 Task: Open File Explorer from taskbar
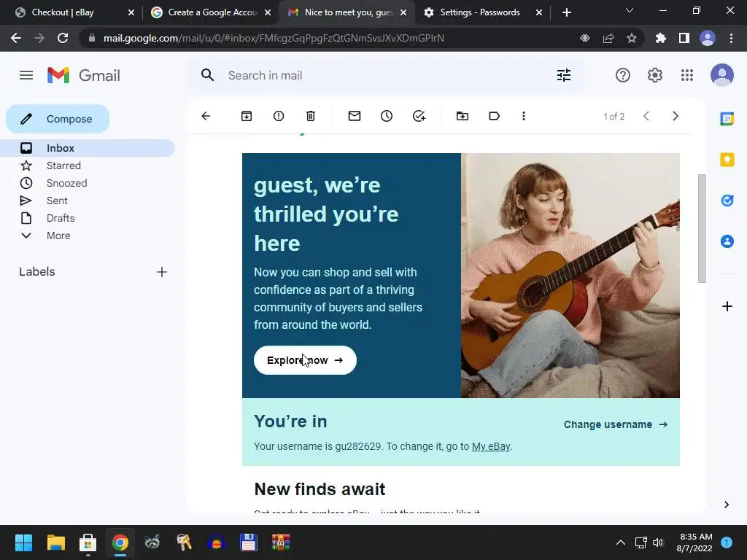55,542
